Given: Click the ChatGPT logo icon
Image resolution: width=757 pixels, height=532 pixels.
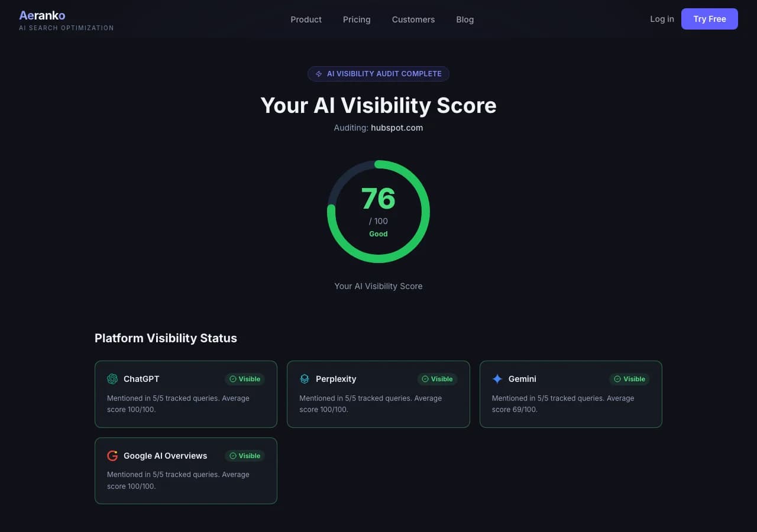Looking at the screenshot, I should click(112, 379).
